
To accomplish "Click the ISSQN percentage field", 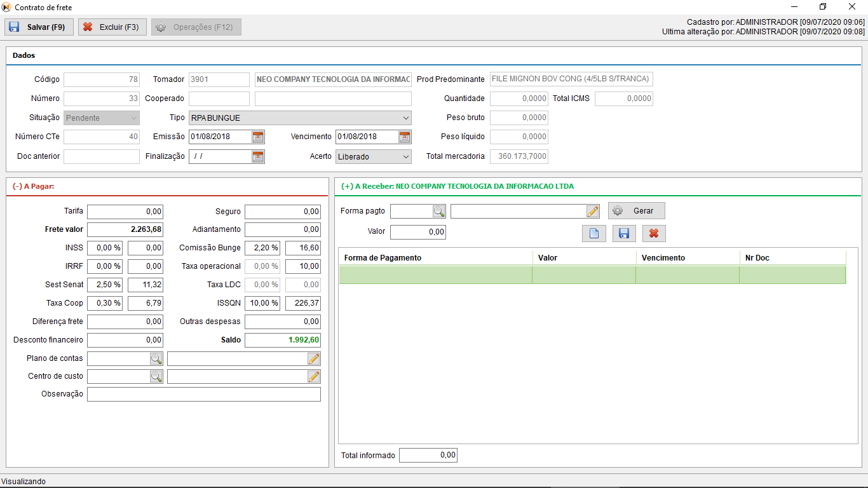I will pyautogui.click(x=262, y=303).
